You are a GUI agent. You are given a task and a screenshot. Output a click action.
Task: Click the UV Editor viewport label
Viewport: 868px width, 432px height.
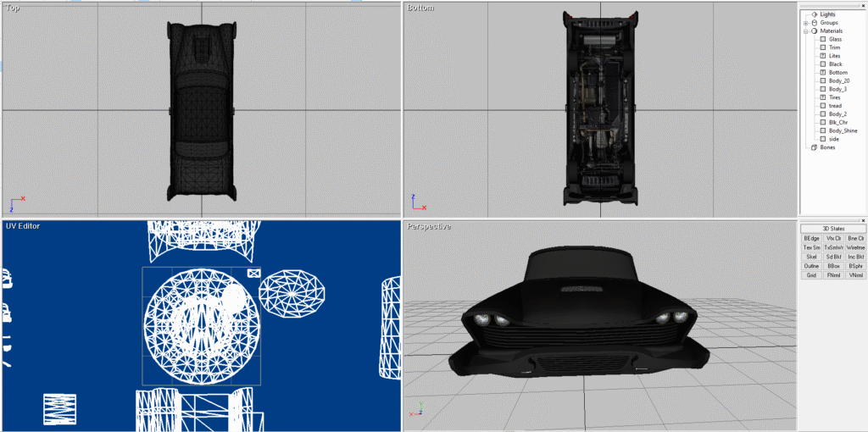coord(23,226)
